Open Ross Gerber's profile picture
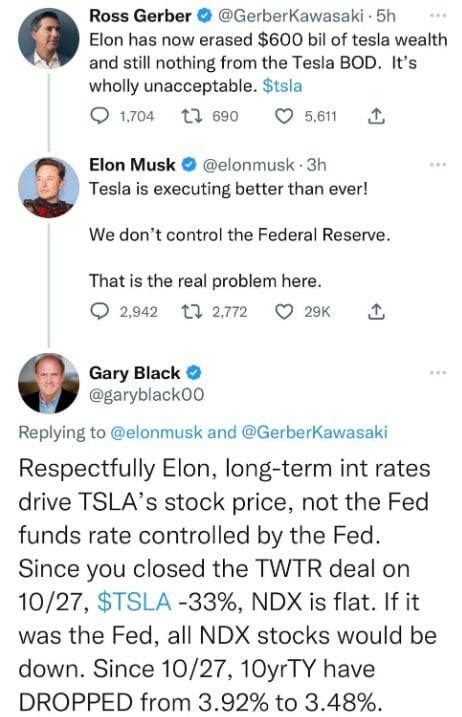 (x=48, y=38)
